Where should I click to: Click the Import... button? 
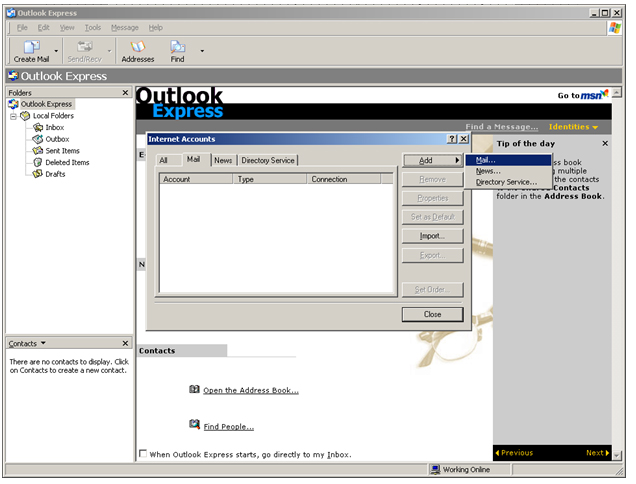pos(432,236)
